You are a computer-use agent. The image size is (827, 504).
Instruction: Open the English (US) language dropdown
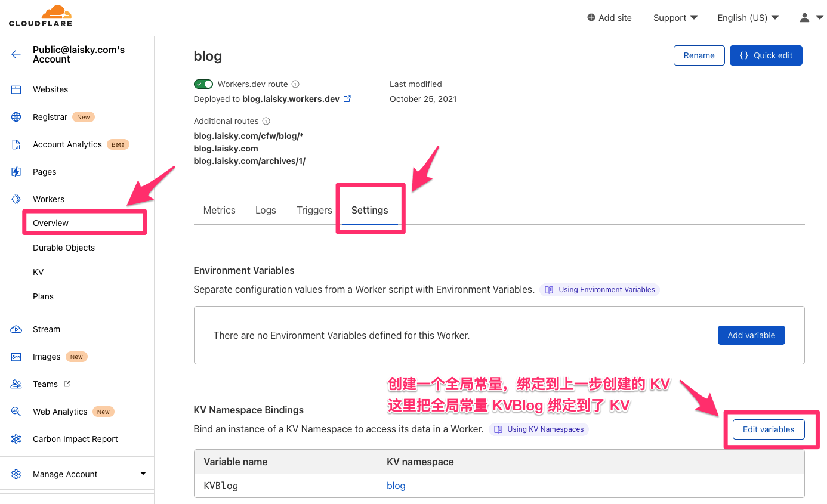coord(748,18)
